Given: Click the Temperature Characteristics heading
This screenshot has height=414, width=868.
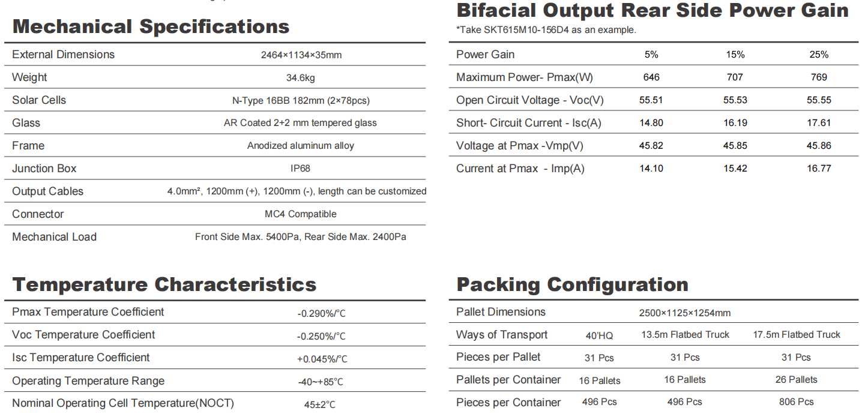Looking at the screenshot, I should (x=164, y=284).
